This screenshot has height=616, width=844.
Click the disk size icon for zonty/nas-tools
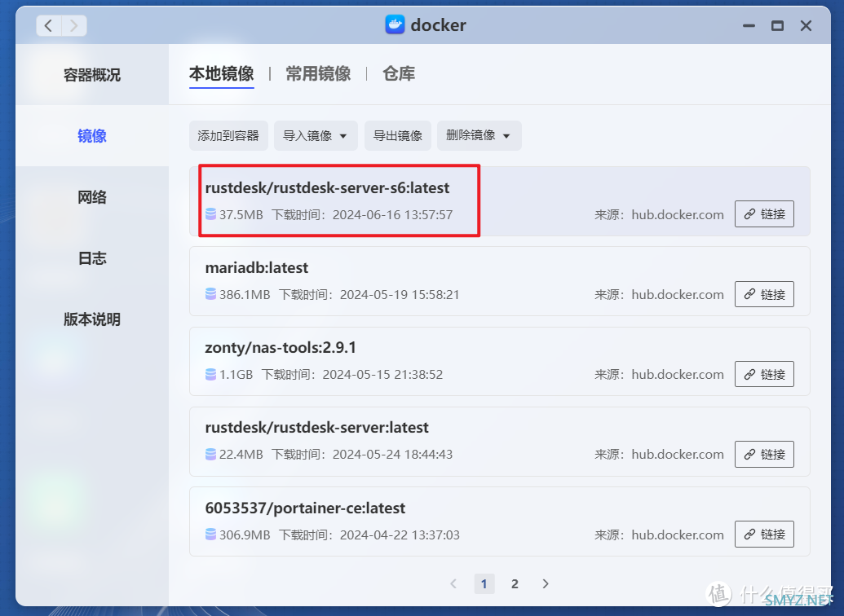tap(211, 375)
